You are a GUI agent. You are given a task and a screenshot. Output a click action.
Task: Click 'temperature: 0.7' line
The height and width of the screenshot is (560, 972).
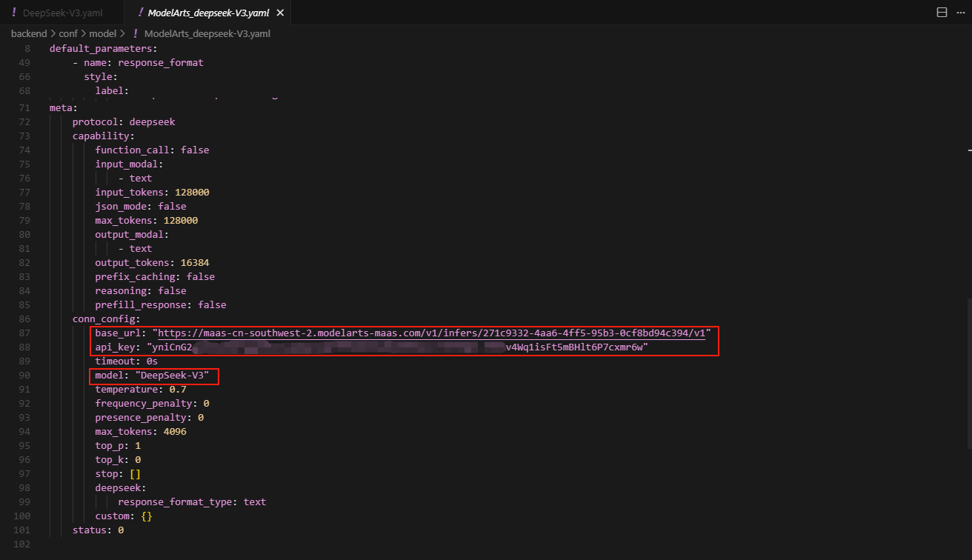pyautogui.click(x=141, y=389)
